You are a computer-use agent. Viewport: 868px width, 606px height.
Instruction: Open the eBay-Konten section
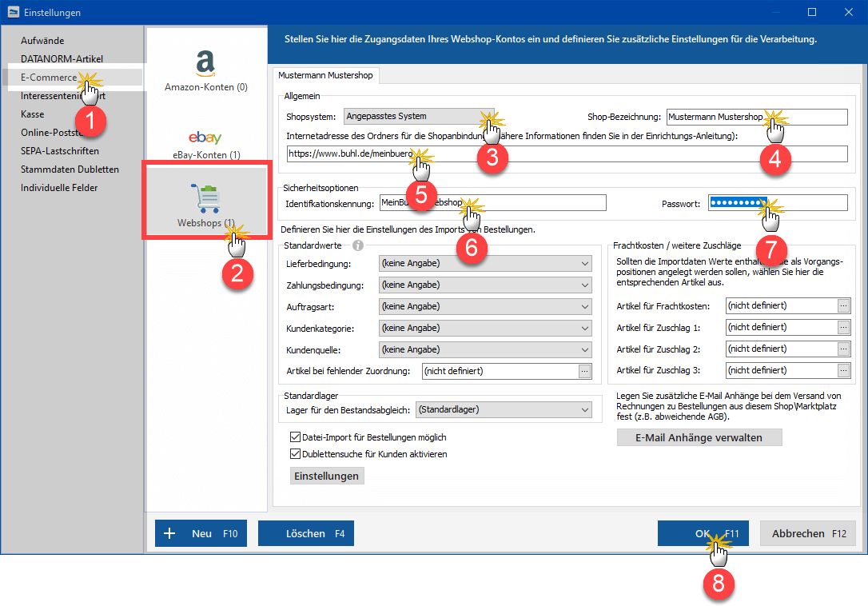tap(206, 145)
